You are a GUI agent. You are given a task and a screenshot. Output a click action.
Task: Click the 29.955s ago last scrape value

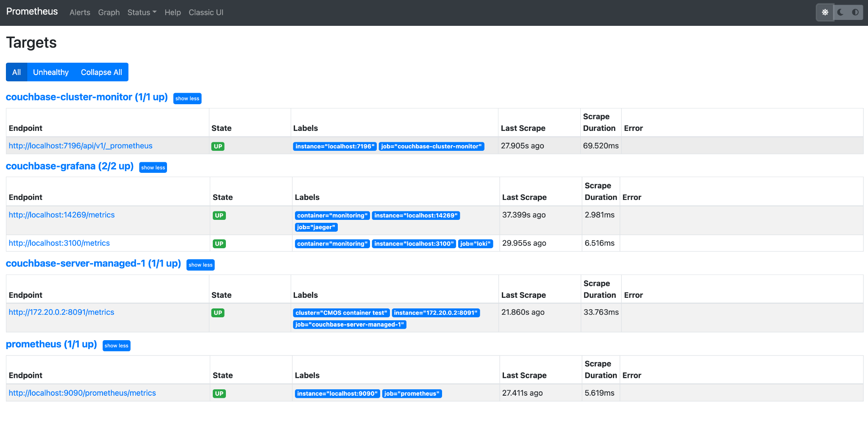(x=524, y=243)
